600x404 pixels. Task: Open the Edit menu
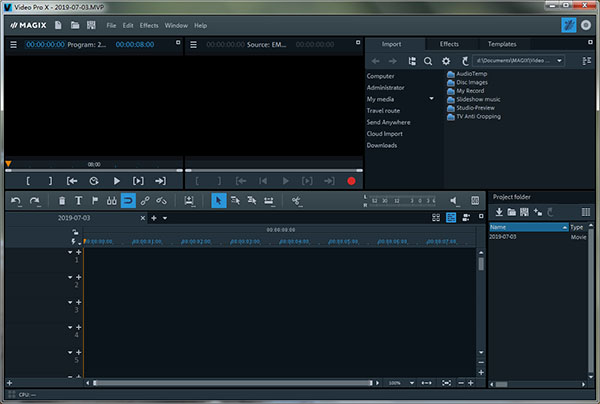click(128, 26)
